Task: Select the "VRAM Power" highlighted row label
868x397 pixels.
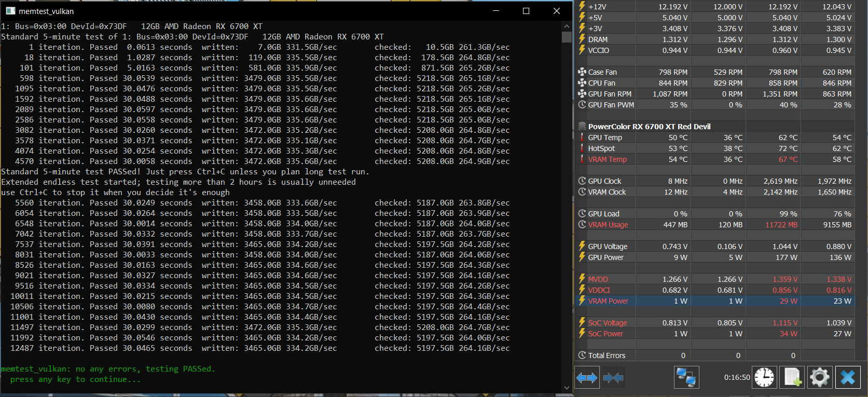Action: [608, 301]
